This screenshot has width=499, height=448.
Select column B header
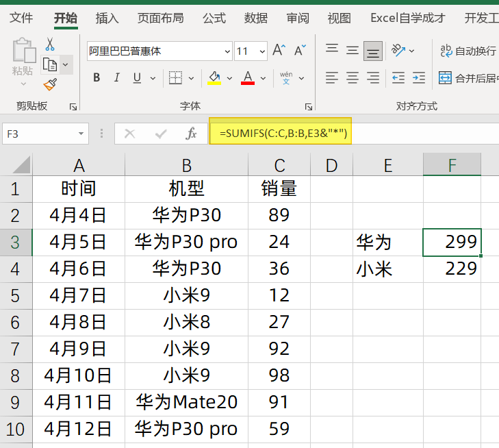[x=186, y=165]
